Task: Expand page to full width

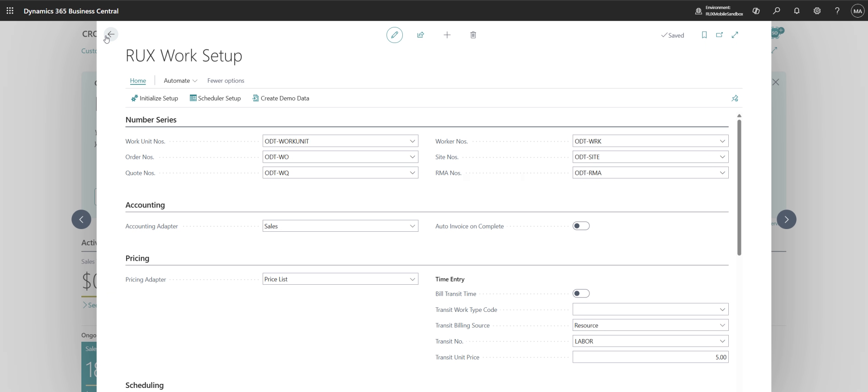Action: [735, 35]
